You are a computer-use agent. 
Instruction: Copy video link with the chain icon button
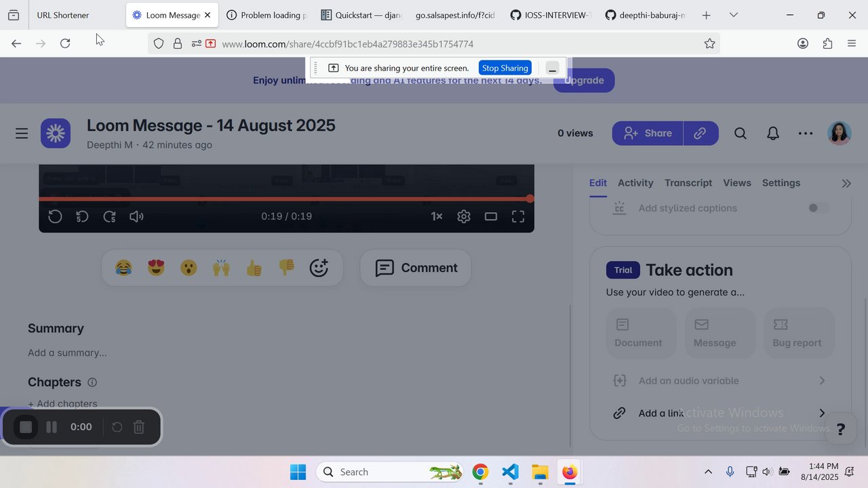click(701, 134)
